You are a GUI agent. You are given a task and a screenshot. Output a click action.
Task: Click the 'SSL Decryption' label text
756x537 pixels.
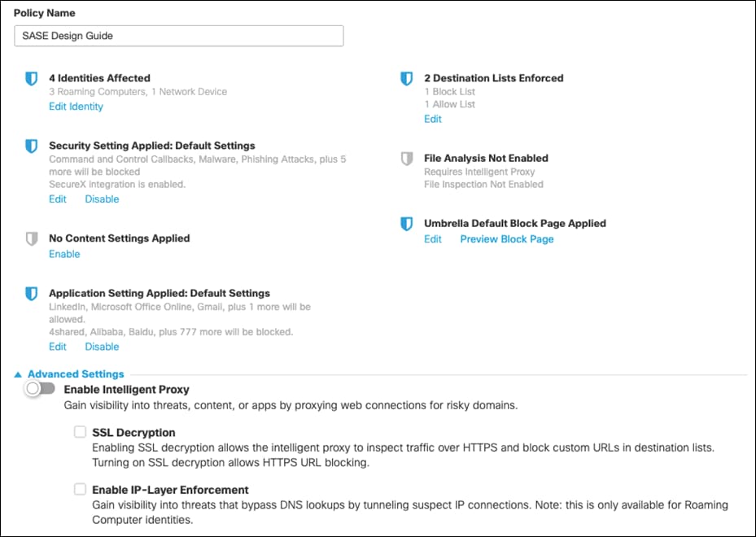tap(133, 432)
